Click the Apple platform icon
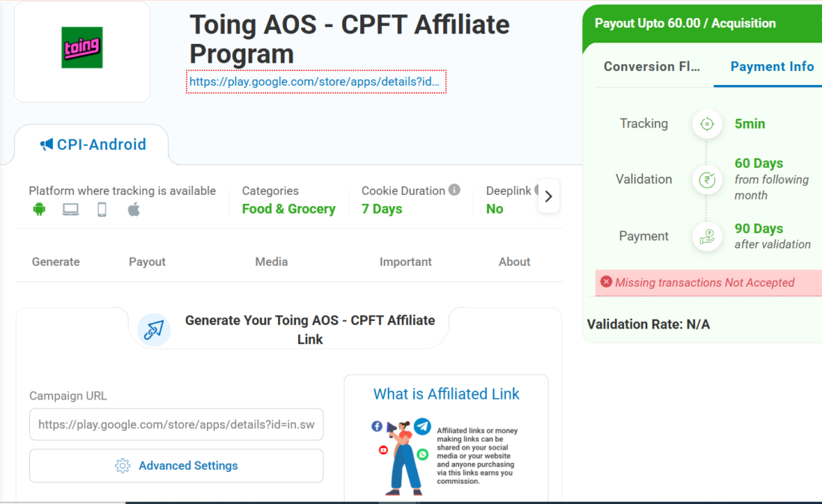 pyautogui.click(x=134, y=210)
